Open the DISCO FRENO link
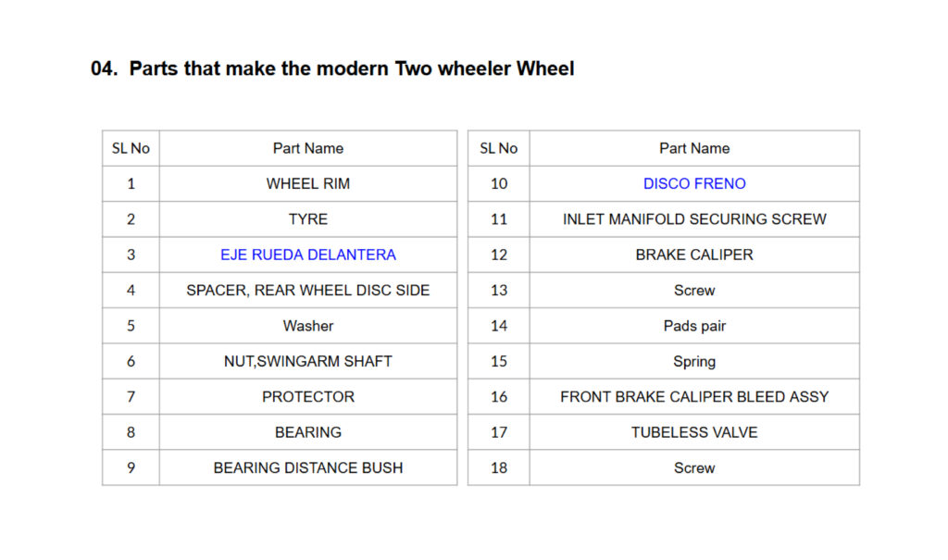Image resolution: width=948 pixels, height=560 pixels. 694,183
